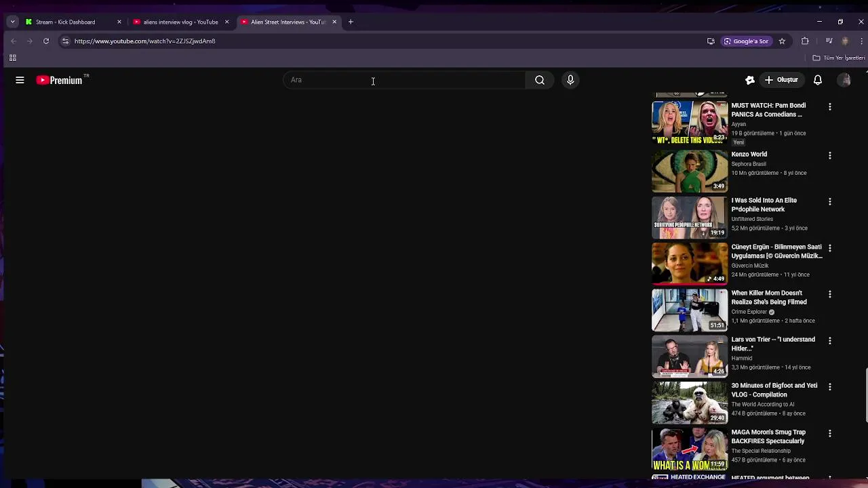Screen dimensions: 868x488
Task: Go back with the browser back arrow
Action: click(x=14, y=41)
